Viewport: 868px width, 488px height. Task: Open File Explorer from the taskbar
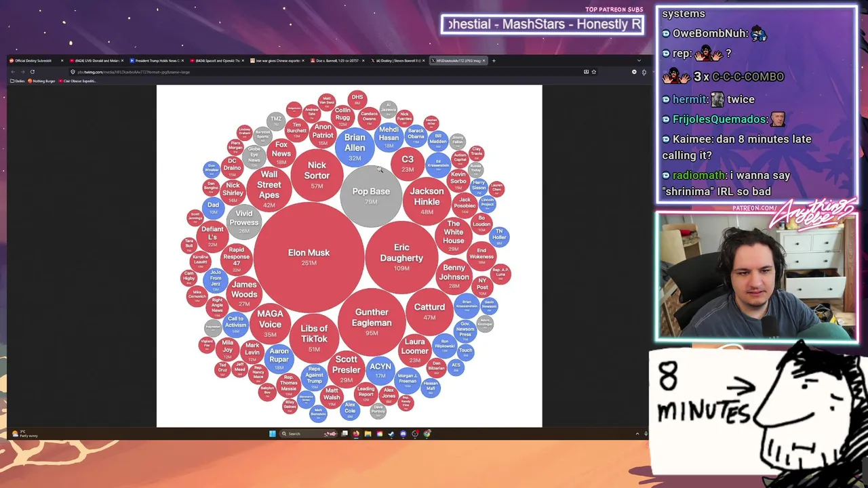368,434
